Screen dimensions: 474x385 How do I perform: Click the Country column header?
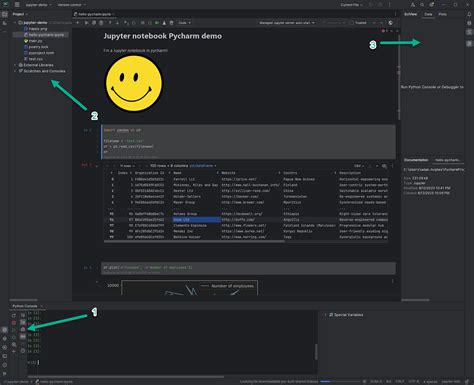click(x=290, y=173)
